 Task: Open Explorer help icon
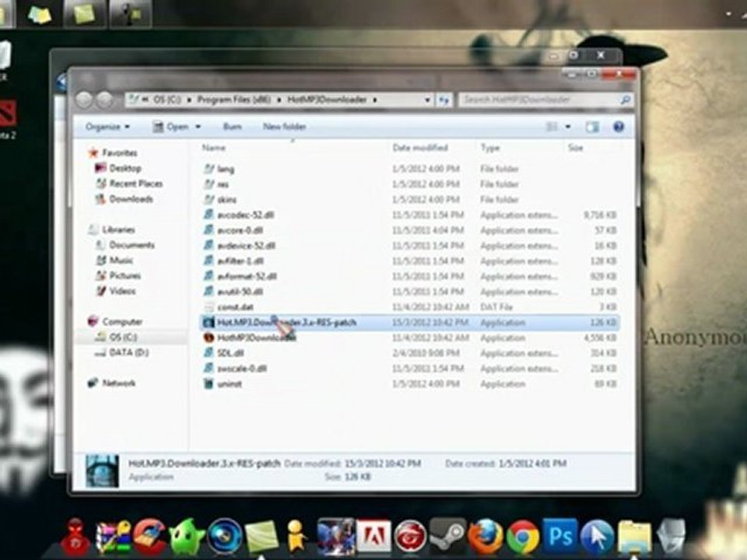coord(619,127)
